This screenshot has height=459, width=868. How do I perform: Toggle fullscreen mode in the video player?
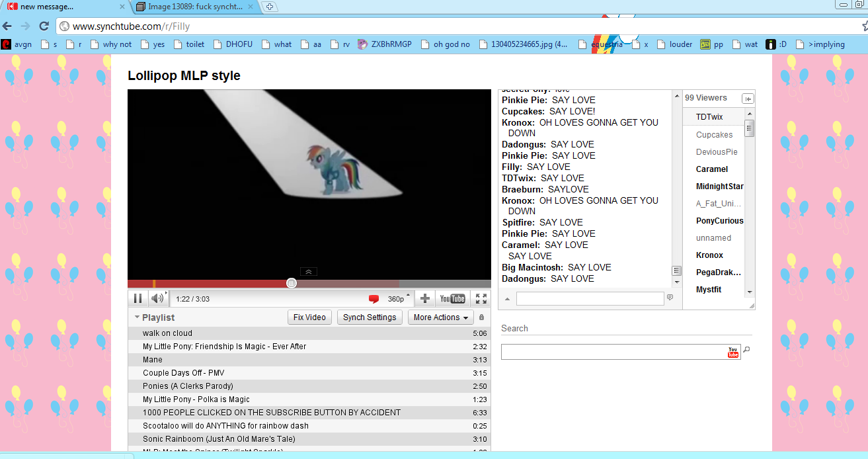[x=481, y=299]
